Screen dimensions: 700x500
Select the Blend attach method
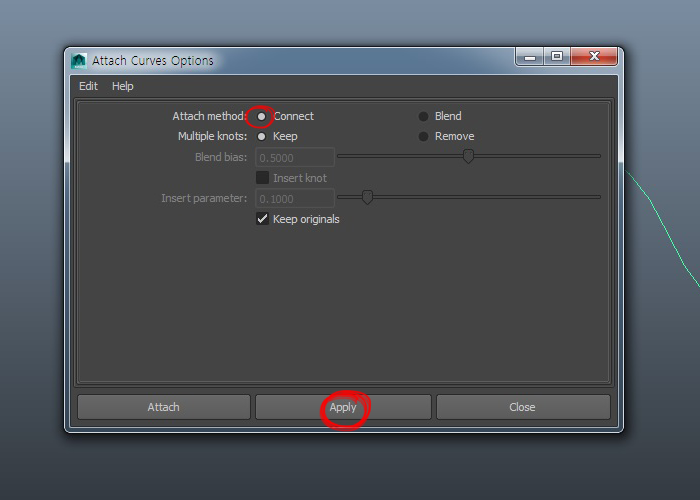(x=423, y=117)
